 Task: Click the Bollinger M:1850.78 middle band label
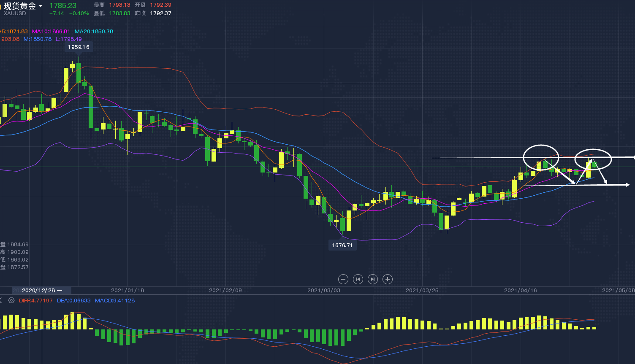tap(38, 39)
